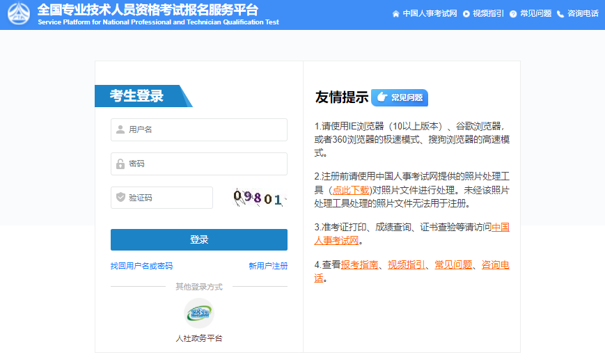Open 中国人事考试网 in top navigation
This screenshot has width=605, height=364.
pos(430,14)
